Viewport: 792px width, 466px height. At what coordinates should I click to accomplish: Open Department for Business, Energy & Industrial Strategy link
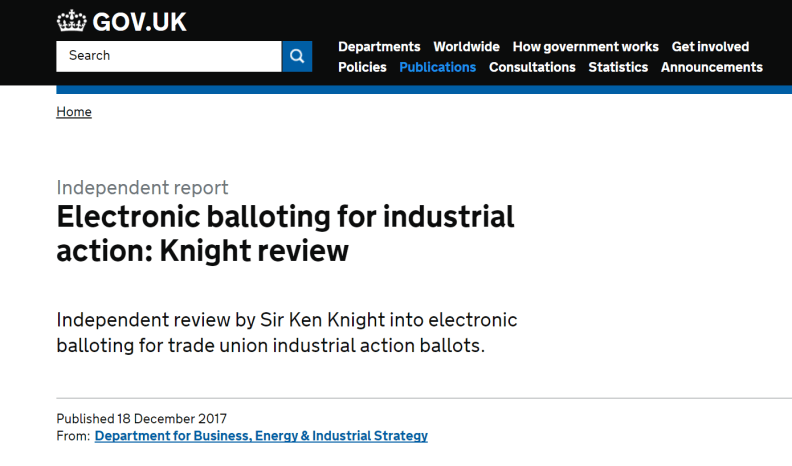[x=261, y=436]
